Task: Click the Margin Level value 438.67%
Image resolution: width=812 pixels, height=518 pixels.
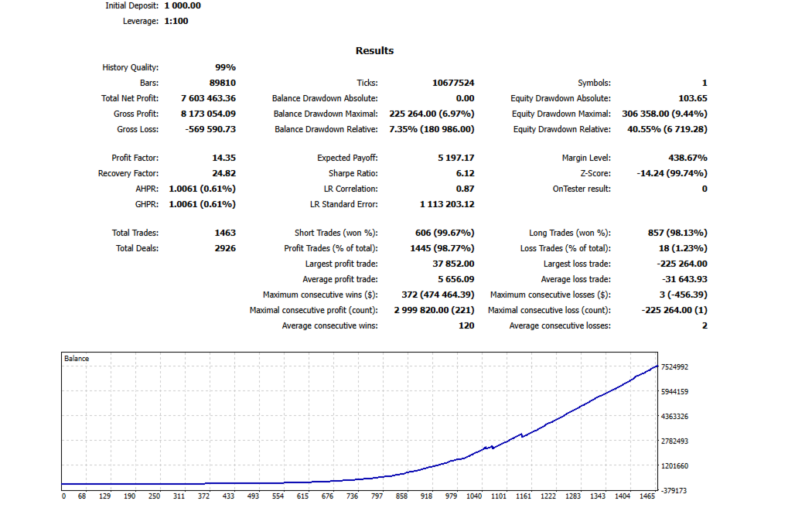Action: pos(687,158)
